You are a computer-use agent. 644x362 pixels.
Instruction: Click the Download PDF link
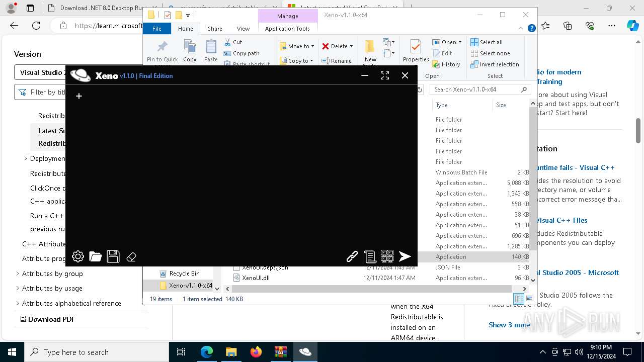click(x=48, y=319)
